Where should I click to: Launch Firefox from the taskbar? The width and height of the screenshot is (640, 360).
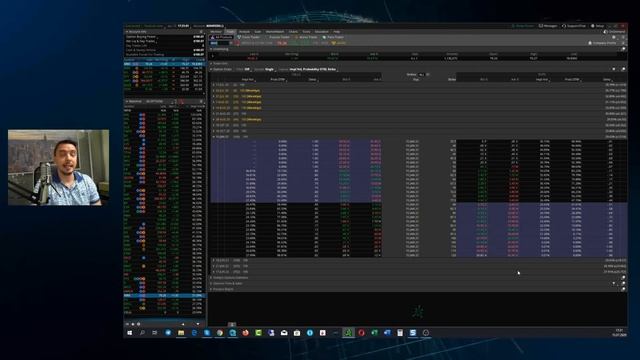[x=245, y=333]
